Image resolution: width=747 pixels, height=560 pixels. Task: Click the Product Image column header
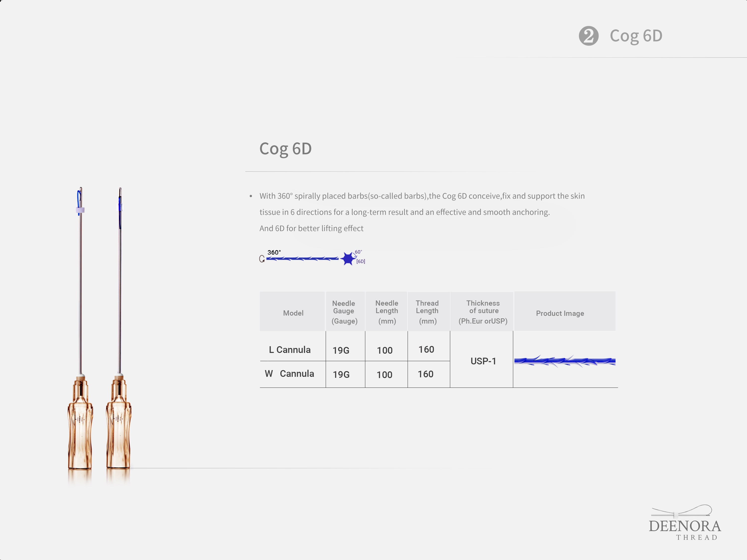click(560, 313)
